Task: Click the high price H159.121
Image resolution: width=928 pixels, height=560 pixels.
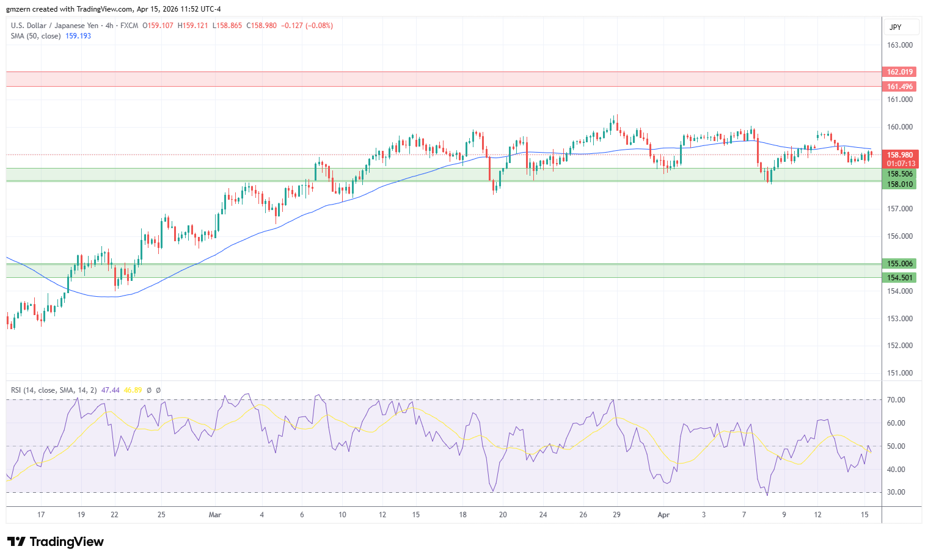Action: tap(193, 26)
